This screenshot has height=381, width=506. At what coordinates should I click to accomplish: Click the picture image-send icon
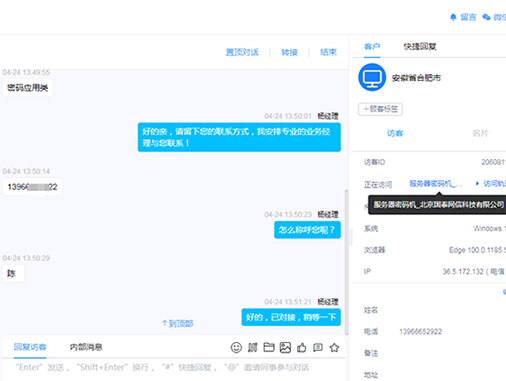click(x=285, y=348)
